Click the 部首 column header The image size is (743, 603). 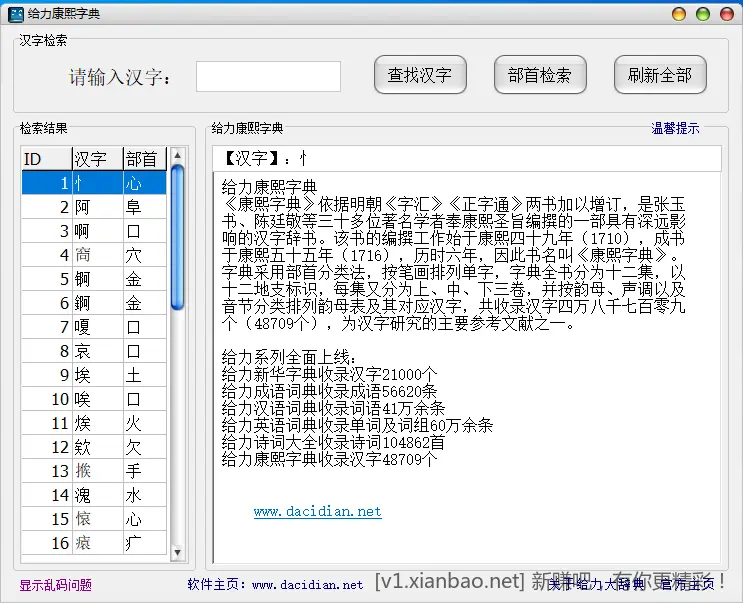[x=145, y=159]
